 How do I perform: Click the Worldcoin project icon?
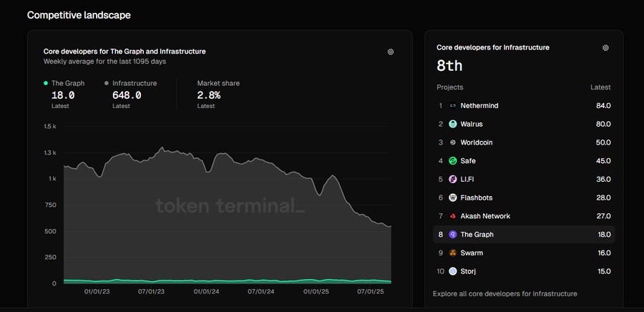coord(453,142)
